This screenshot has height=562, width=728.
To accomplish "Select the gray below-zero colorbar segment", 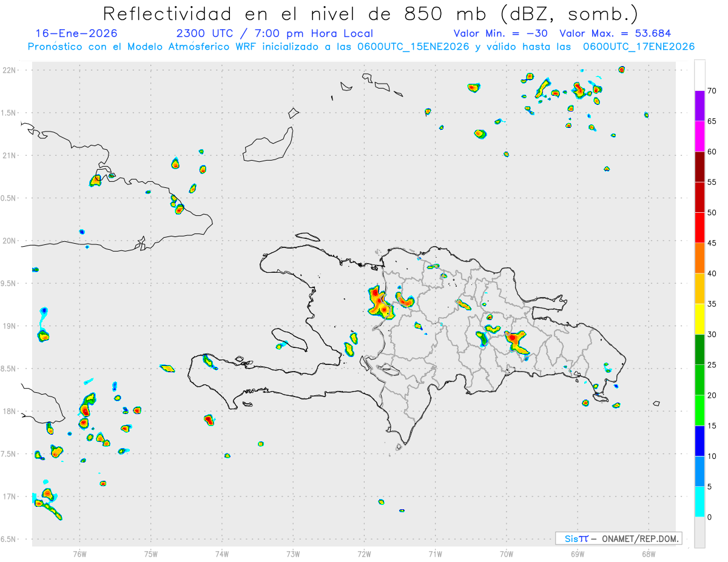I will pyautogui.click(x=699, y=532).
